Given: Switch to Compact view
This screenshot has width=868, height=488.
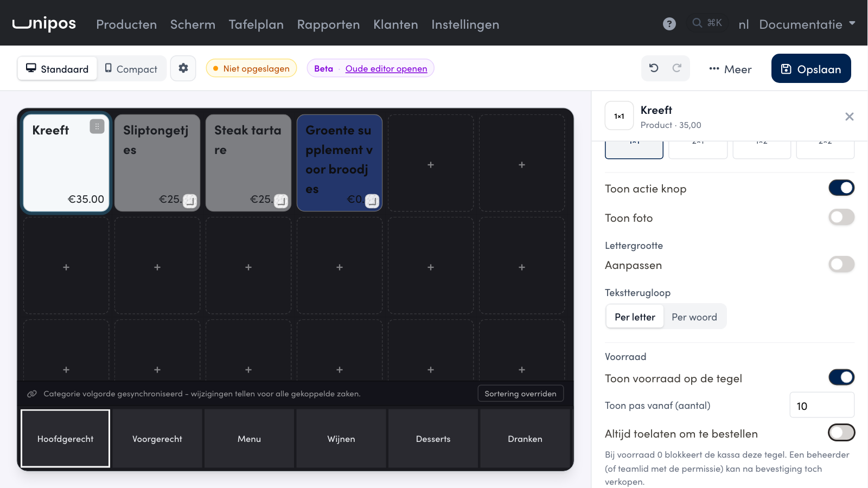Looking at the screenshot, I should coord(131,69).
